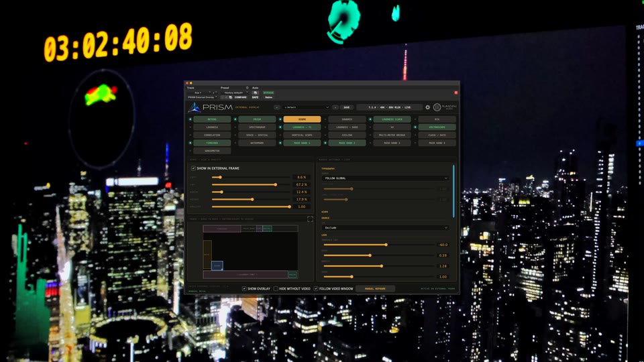Adjust the opacity slider showing 1.00
This screenshot has width=644, height=362.
coord(251,207)
